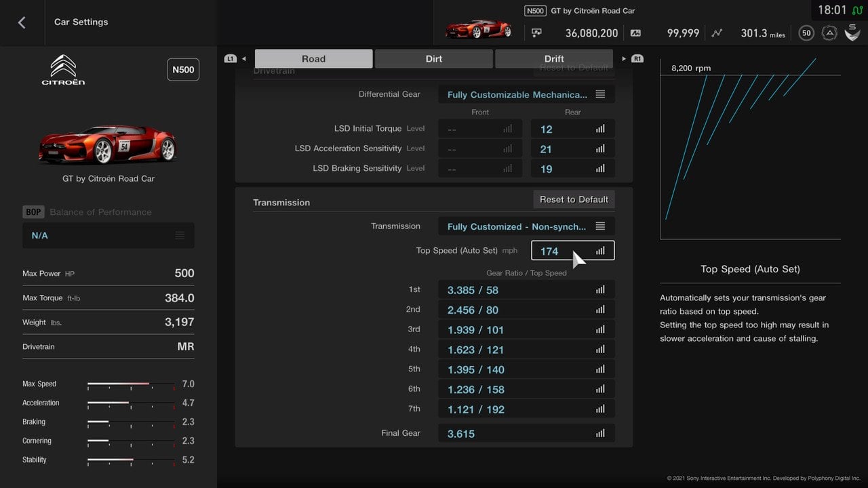The width and height of the screenshot is (868, 488).
Task: Click the gear ratio rpm graph
Action: (x=750, y=148)
